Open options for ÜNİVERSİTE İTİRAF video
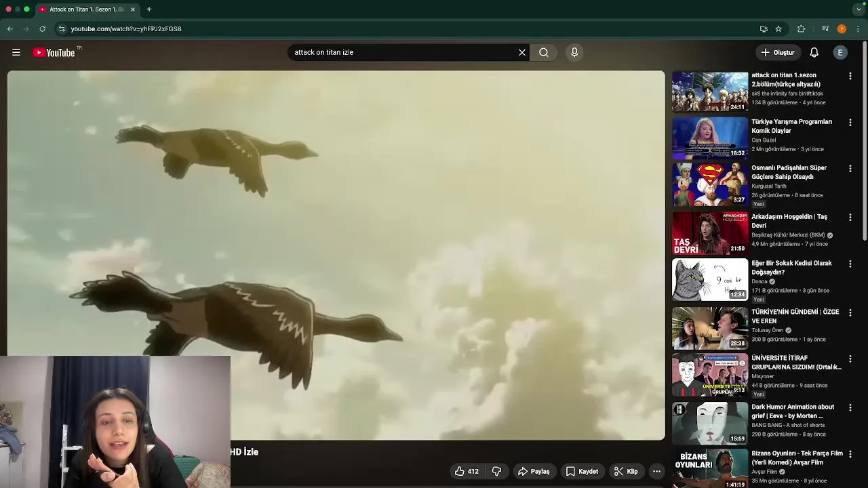The width and height of the screenshot is (868, 488). pos(850,359)
